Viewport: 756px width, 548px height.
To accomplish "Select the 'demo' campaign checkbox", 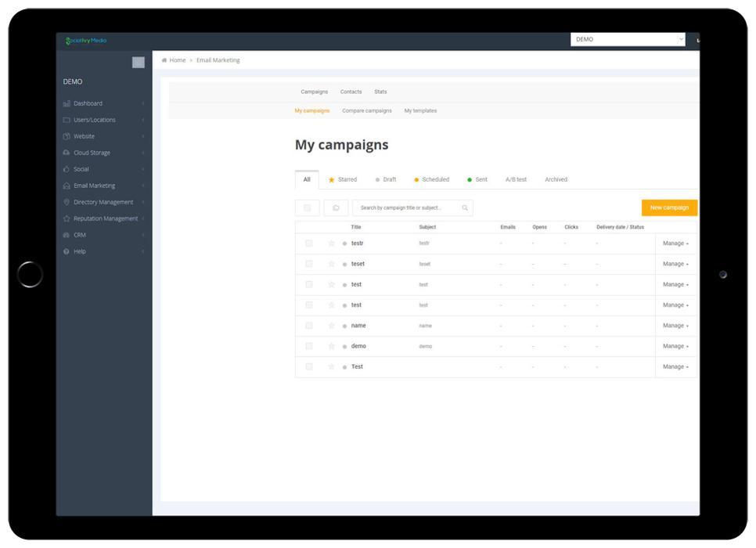I will [309, 346].
